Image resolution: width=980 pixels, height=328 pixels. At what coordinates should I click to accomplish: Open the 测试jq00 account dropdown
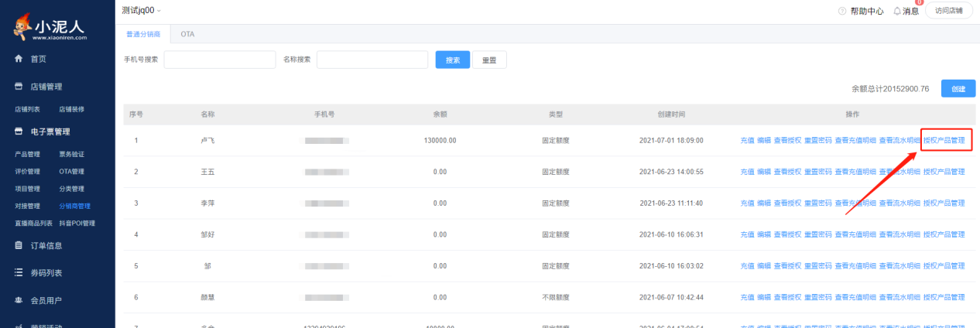[142, 10]
